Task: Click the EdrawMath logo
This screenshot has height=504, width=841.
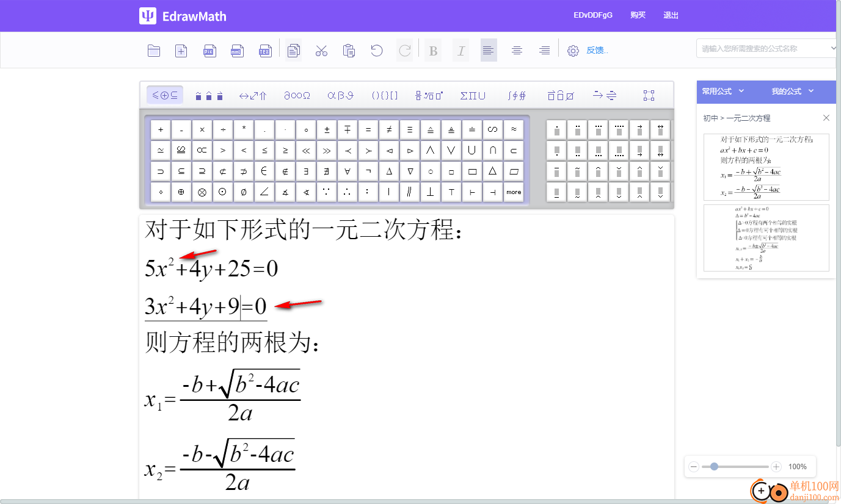Action: pos(183,16)
